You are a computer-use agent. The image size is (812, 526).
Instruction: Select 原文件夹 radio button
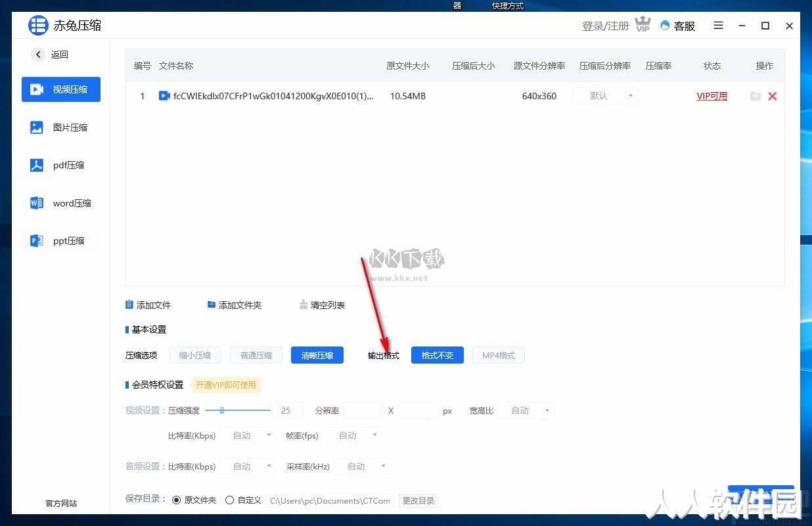[x=176, y=500]
